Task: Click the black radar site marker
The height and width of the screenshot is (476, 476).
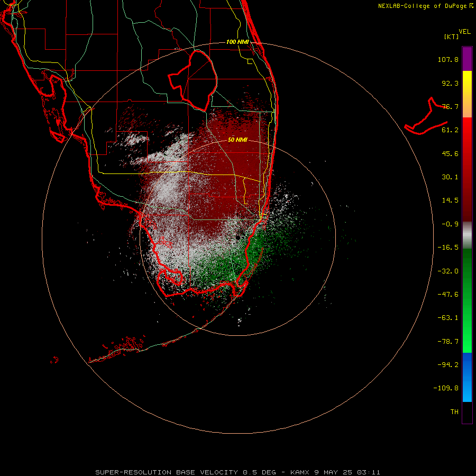Action: tap(238, 237)
